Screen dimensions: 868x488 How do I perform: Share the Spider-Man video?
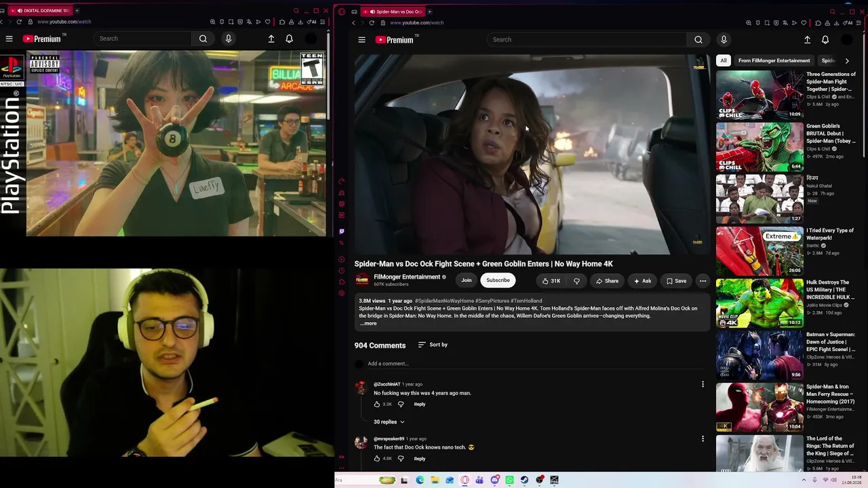click(607, 281)
